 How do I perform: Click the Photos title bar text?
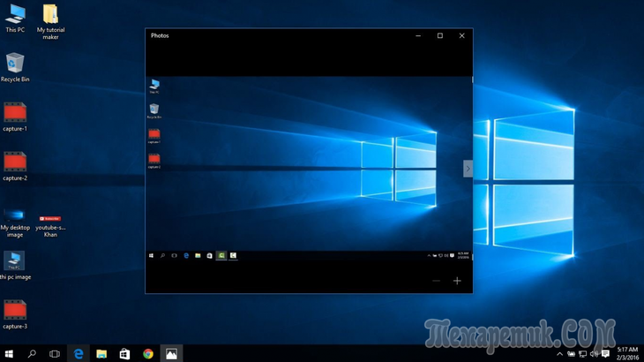[x=160, y=35]
